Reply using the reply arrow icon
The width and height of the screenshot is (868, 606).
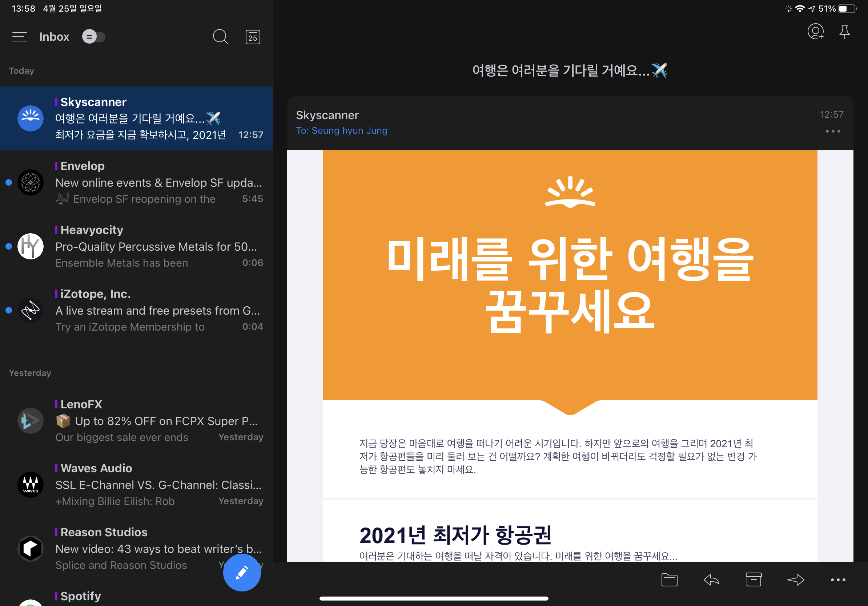pos(711,579)
